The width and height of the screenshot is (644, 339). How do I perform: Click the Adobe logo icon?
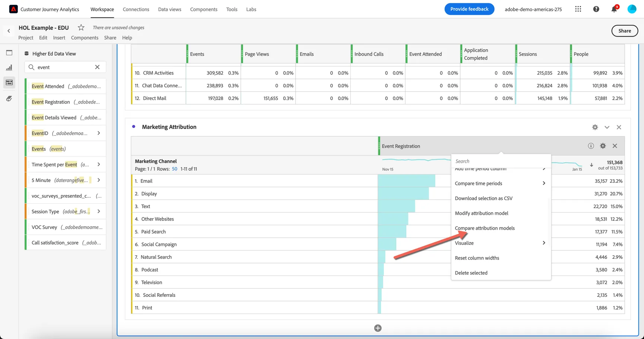click(x=13, y=9)
